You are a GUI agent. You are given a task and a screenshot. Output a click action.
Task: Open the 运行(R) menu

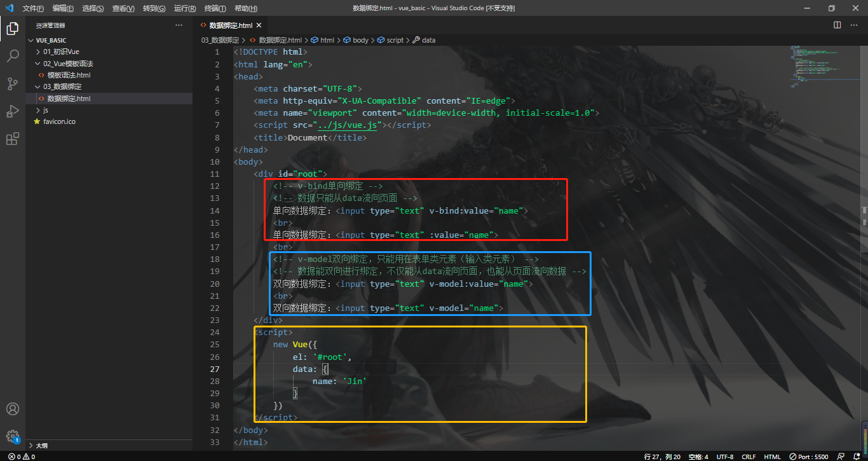point(184,8)
